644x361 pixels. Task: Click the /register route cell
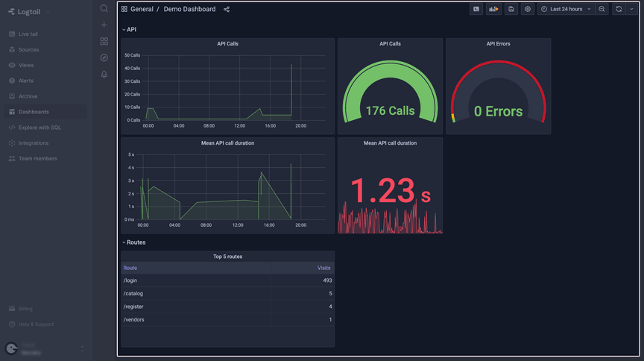coord(195,307)
